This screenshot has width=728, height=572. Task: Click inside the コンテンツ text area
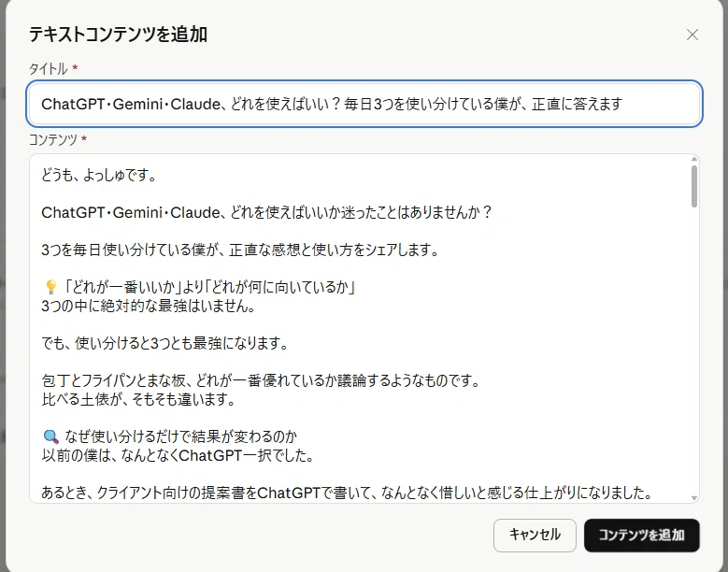(364, 328)
